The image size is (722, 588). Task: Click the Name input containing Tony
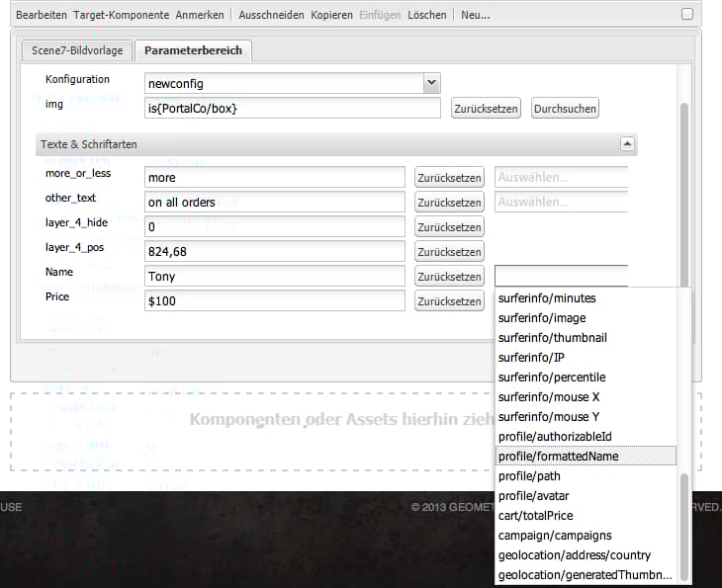[x=275, y=276]
